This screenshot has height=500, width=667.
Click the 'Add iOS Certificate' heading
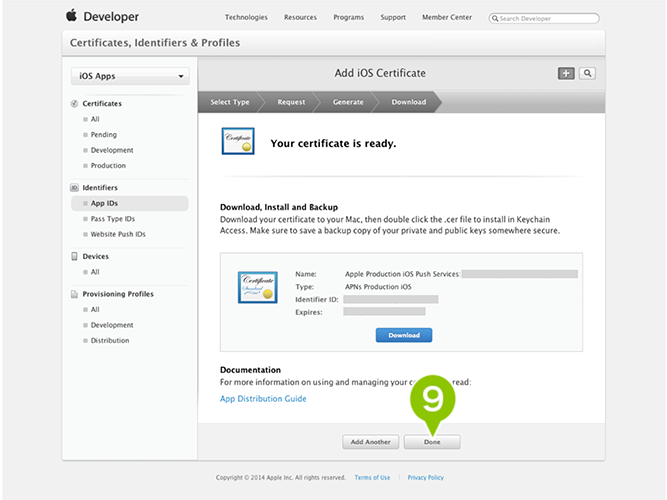pyautogui.click(x=380, y=73)
